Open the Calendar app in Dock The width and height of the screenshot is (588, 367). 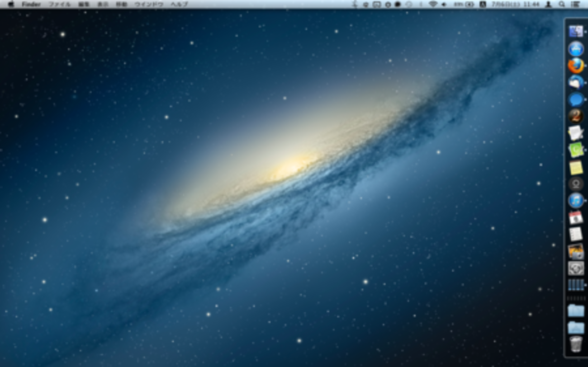click(x=575, y=217)
